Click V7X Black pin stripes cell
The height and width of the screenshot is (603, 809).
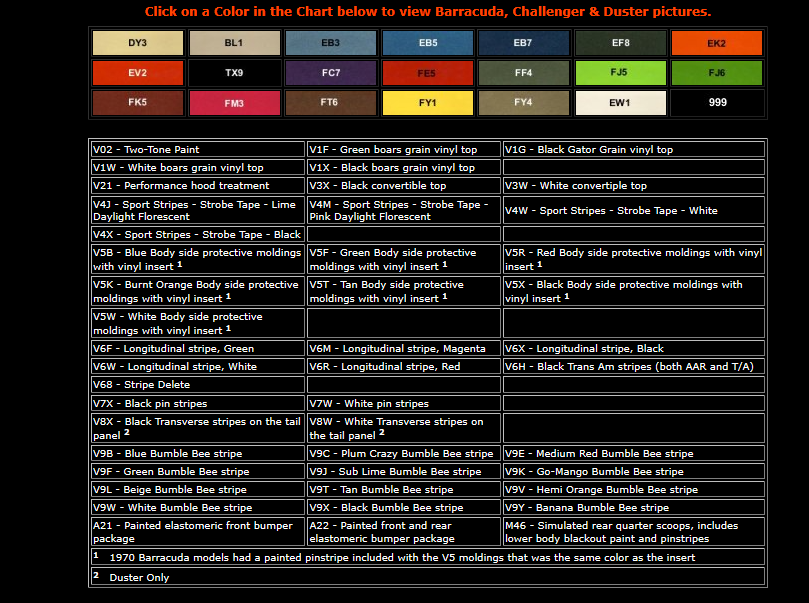pos(198,403)
